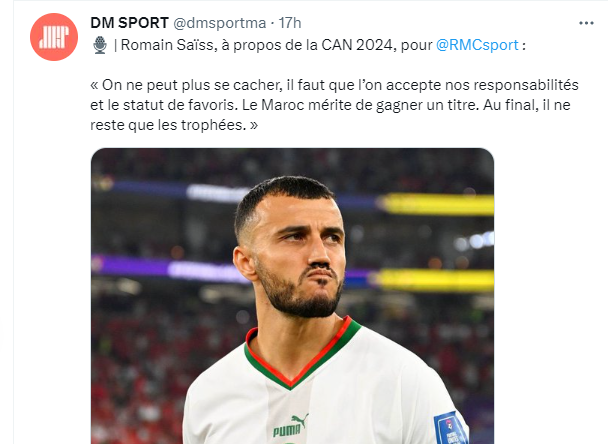Click the upper yellow LED banner in photo
Image resolution: width=608 pixels, height=444 pixels.
(436, 204)
